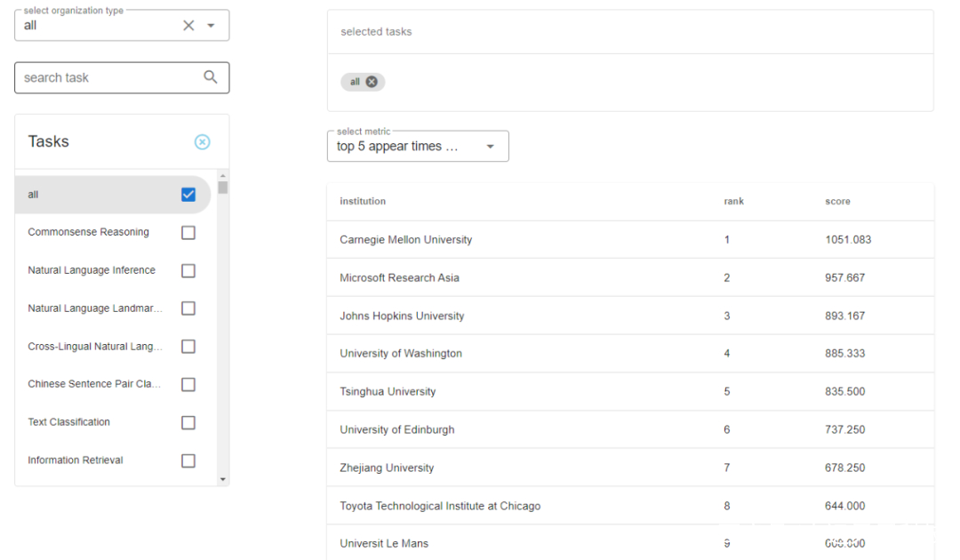Click the search task magnifier icon
This screenshot has height=560, width=960.
pyautogui.click(x=211, y=77)
